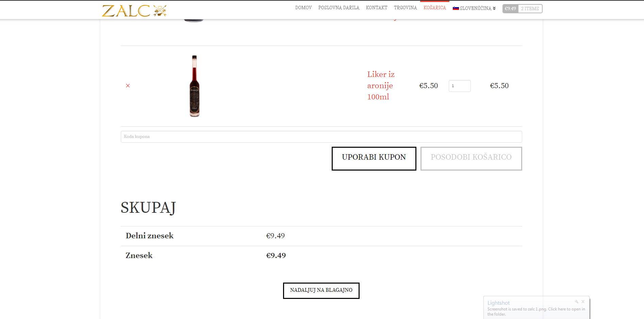This screenshot has width=644, height=319.
Task: Remove Liker iz aronije from cart
Action: (x=128, y=86)
